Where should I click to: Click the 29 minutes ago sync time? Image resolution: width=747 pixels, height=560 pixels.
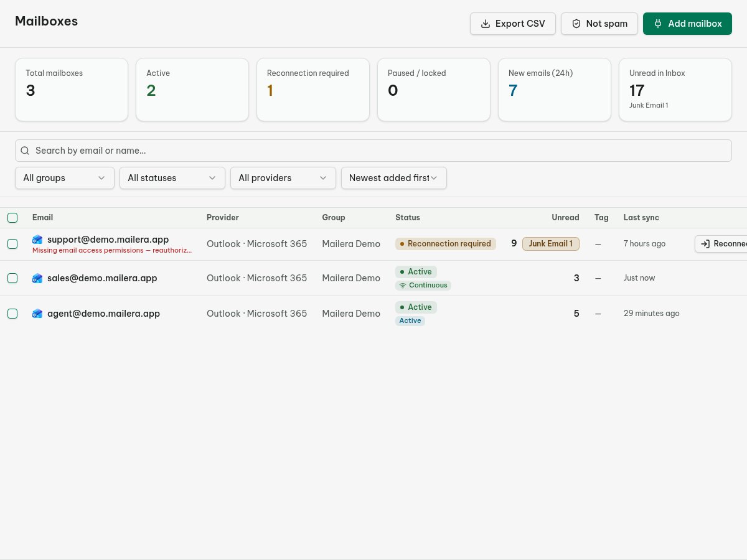pos(652,314)
